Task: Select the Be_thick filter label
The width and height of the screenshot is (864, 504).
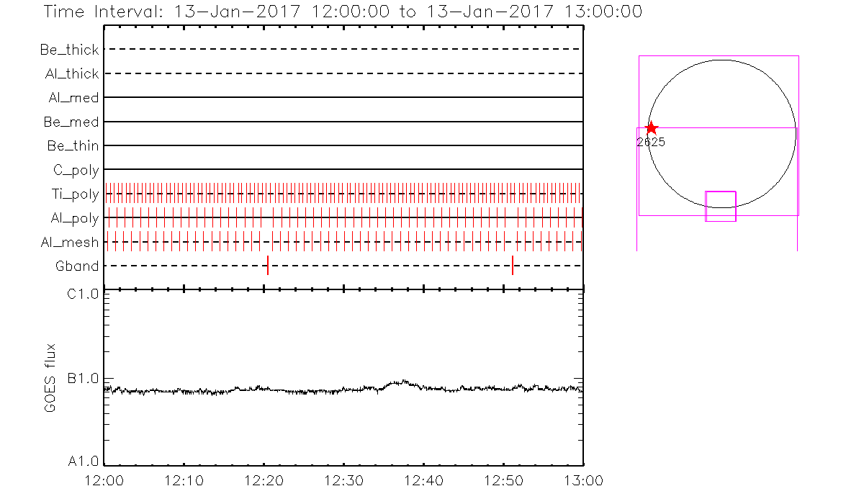Action: pos(70,50)
